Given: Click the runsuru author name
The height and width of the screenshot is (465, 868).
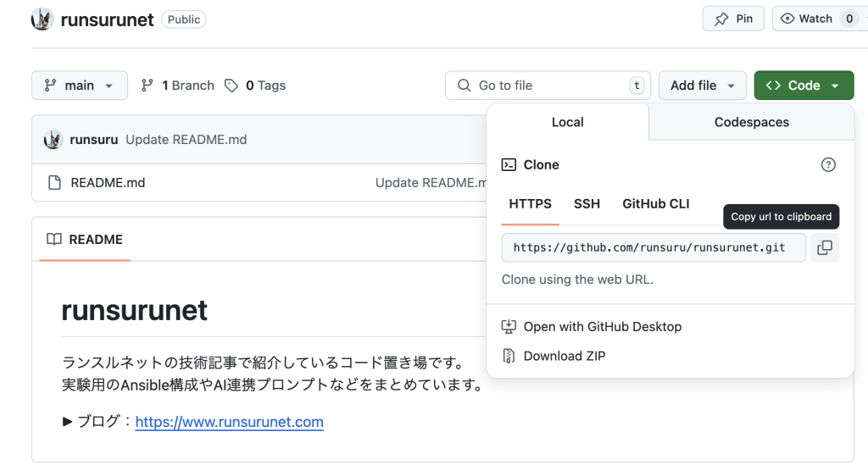Looking at the screenshot, I should click(93, 140).
